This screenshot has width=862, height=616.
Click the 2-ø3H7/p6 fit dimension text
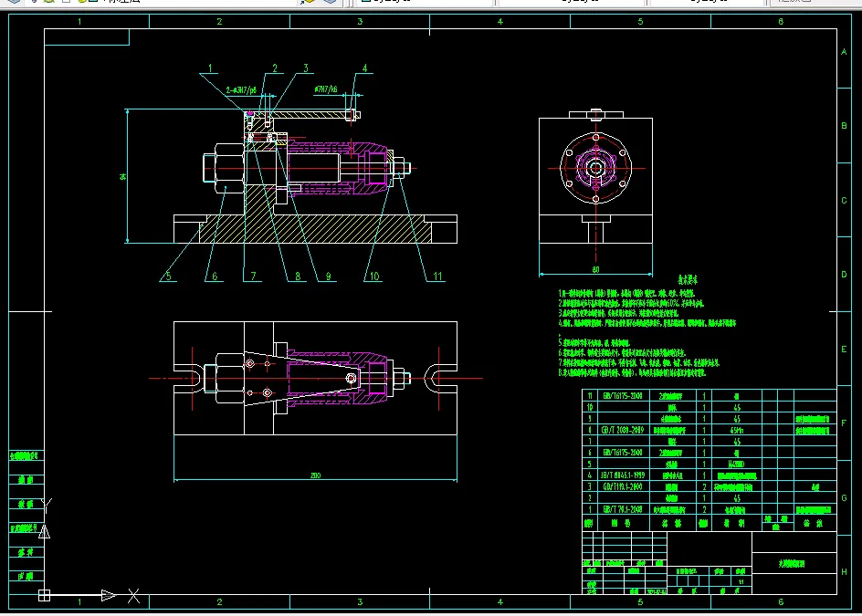click(x=241, y=89)
